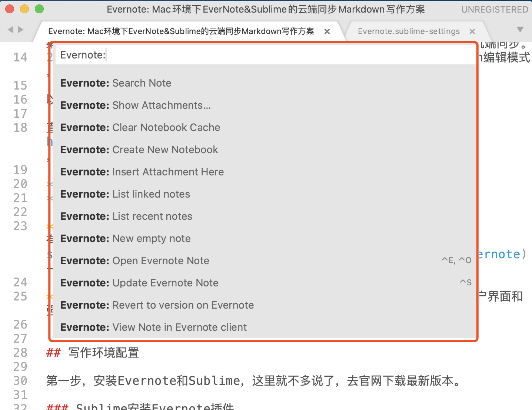Screen dimensions: 532x410
Task: Choose Evernote: Show Attachments command
Action: [x=264, y=105]
